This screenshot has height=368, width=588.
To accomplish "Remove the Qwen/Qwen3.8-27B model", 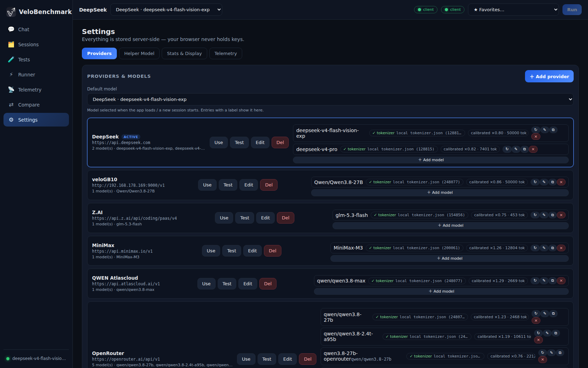I will [x=561, y=182].
